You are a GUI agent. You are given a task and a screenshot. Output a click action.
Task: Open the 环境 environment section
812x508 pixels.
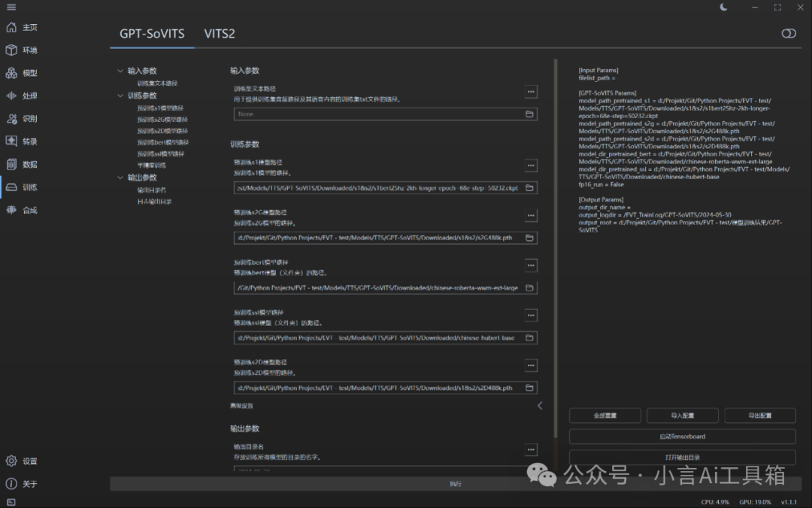click(22, 50)
